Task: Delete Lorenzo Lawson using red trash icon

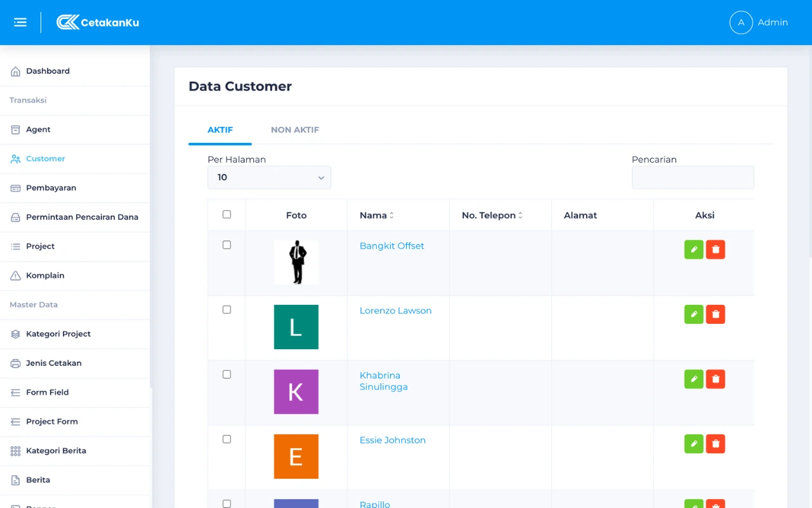Action: tap(716, 314)
